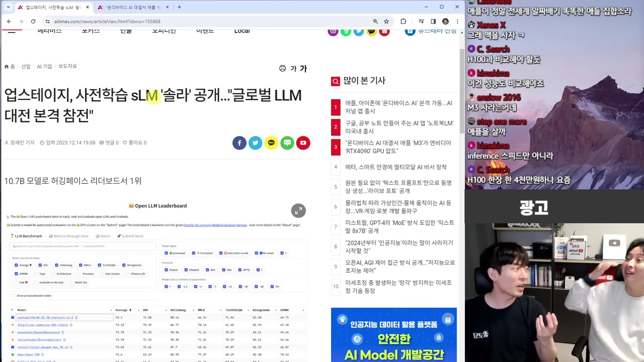
Task: Switch to the 업스테이지 사전학습 sLM tab
Action: click(53, 7)
